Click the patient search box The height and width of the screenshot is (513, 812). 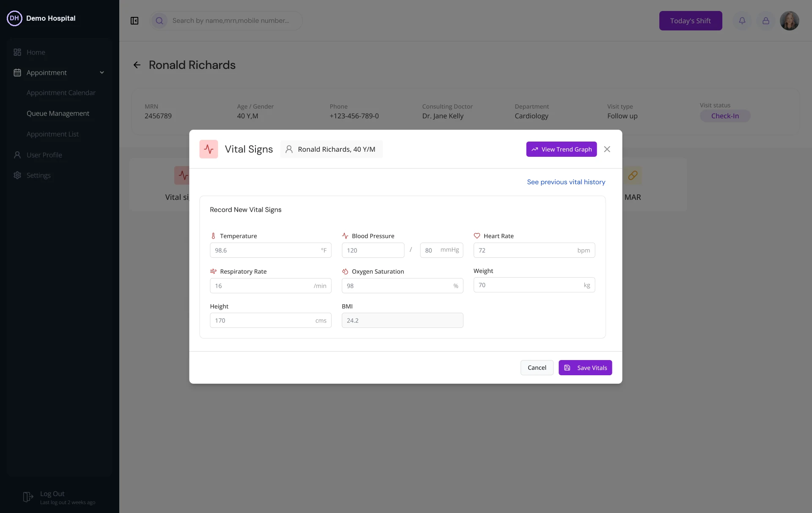click(226, 21)
